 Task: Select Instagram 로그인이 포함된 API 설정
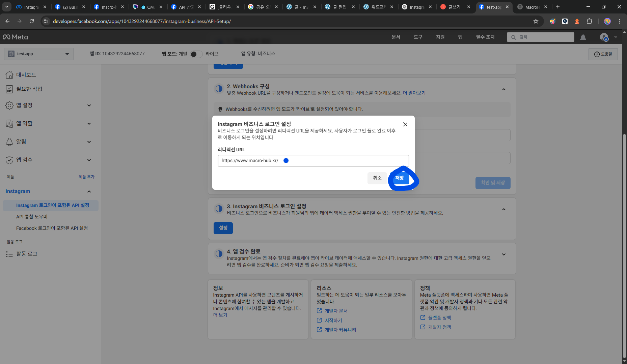coord(51,205)
